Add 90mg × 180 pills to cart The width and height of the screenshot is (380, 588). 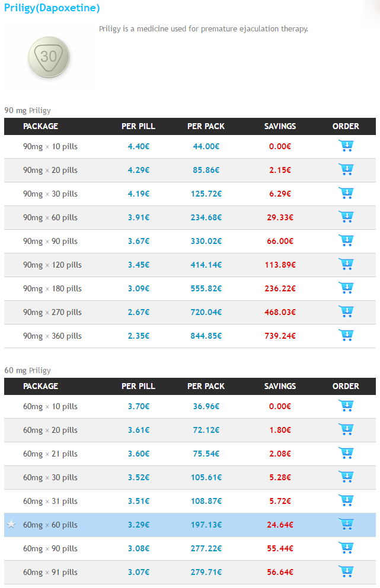346,288
